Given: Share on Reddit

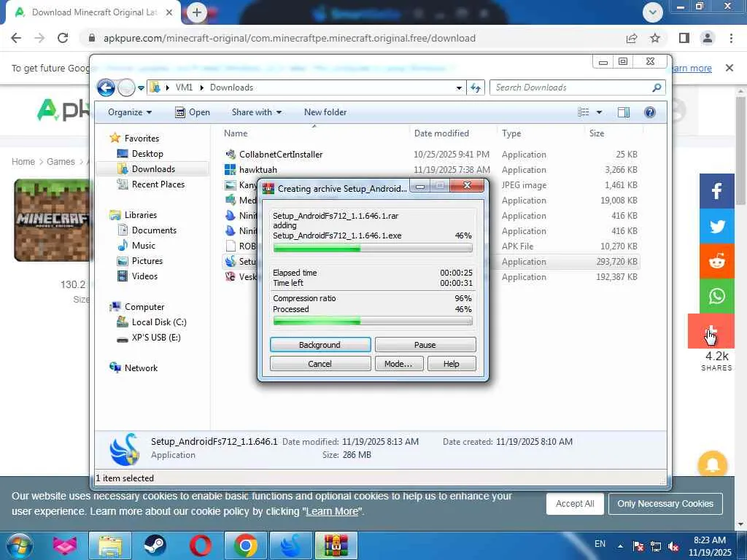Looking at the screenshot, I should 717,261.
